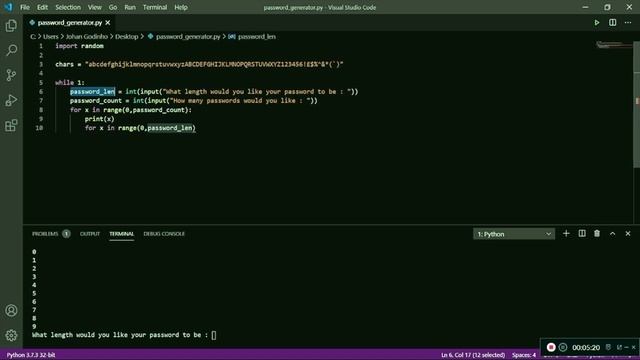The height and width of the screenshot is (360, 640).
Task: Open the Edit menu
Action: point(42,7)
